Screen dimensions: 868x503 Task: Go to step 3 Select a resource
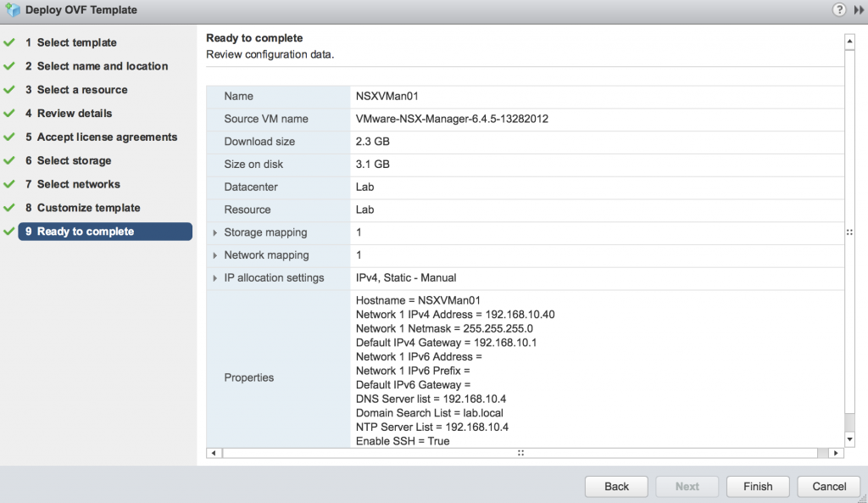tap(76, 90)
